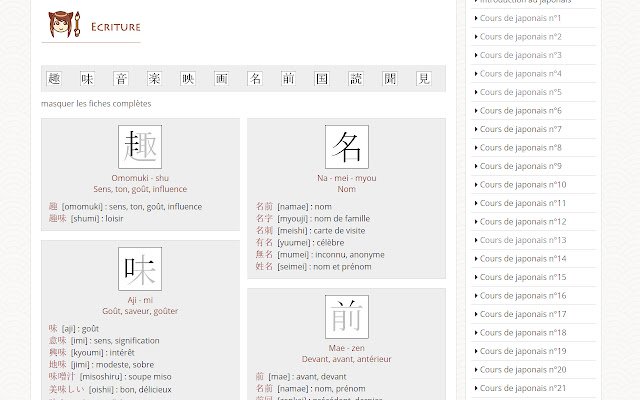
Task: Click the 無名 [mumei] inconnu entry
Action: click(x=320, y=255)
